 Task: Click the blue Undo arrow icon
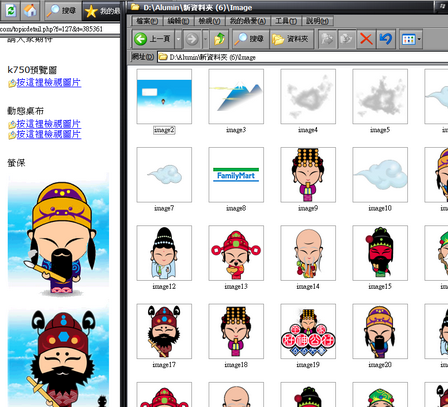(386, 39)
